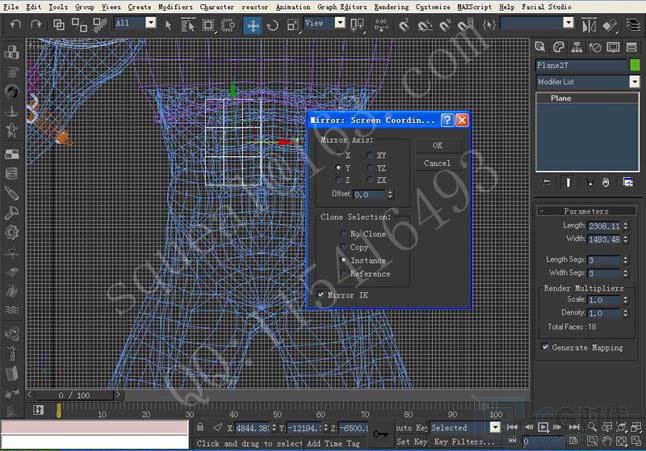Image resolution: width=646 pixels, height=451 pixels.
Task: Click the Align tool icon
Action: pos(609,26)
